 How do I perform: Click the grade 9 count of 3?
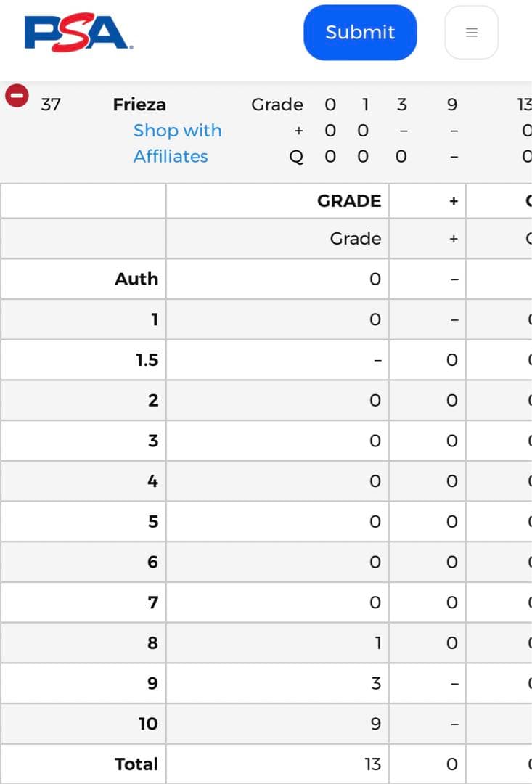pyautogui.click(x=375, y=683)
